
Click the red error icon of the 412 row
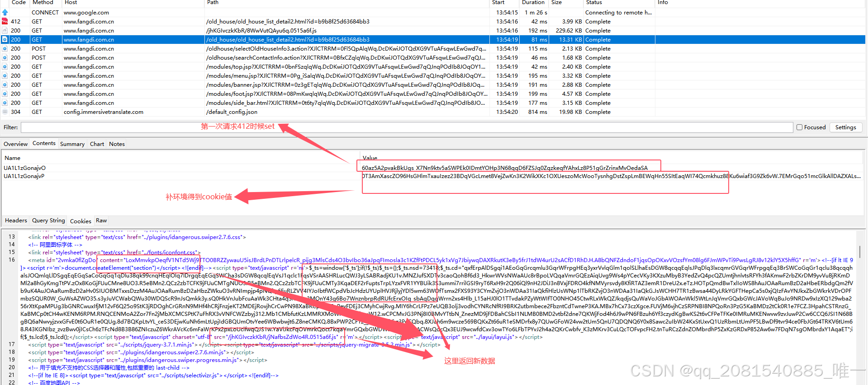coord(5,21)
